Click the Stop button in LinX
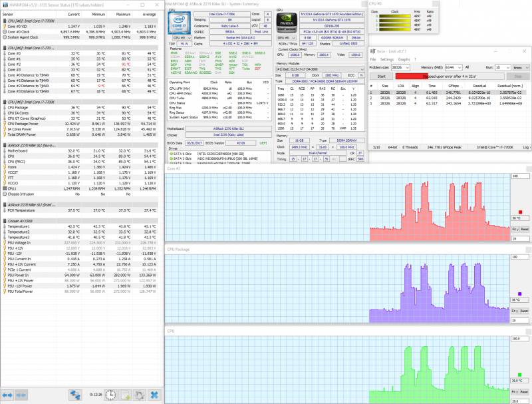The height and width of the screenshot is (404, 532). tap(518, 77)
